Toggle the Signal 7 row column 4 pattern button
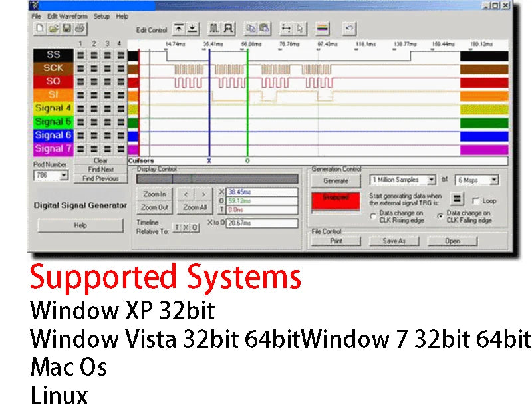 [x=121, y=148]
